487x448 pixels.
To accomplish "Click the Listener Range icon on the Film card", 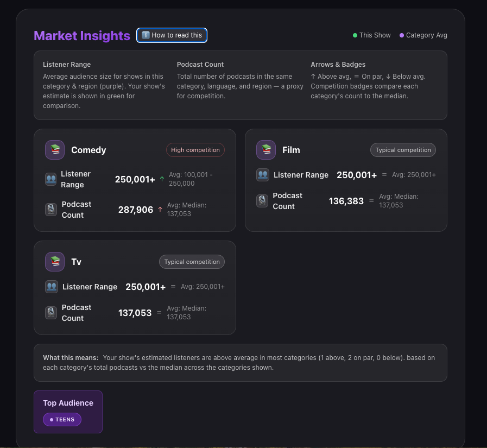I will point(262,174).
